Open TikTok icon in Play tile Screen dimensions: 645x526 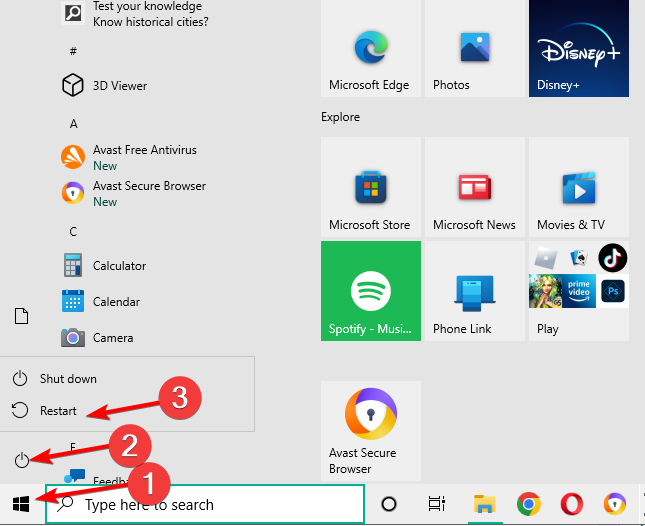(x=613, y=258)
